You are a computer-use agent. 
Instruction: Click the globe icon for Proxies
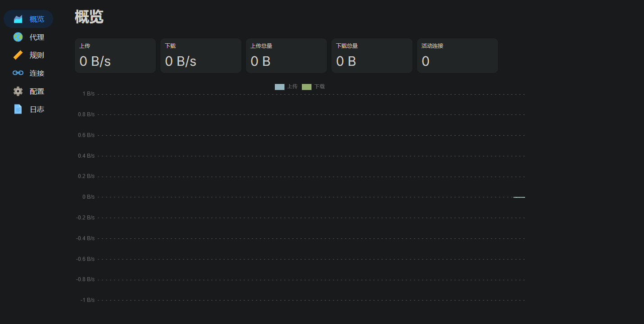point(18,37)
